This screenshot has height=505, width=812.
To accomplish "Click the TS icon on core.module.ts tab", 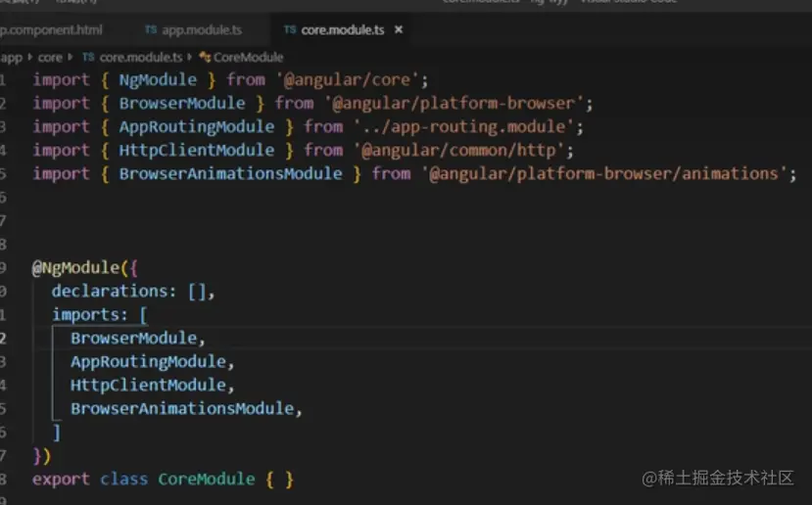I will (290, 29).
